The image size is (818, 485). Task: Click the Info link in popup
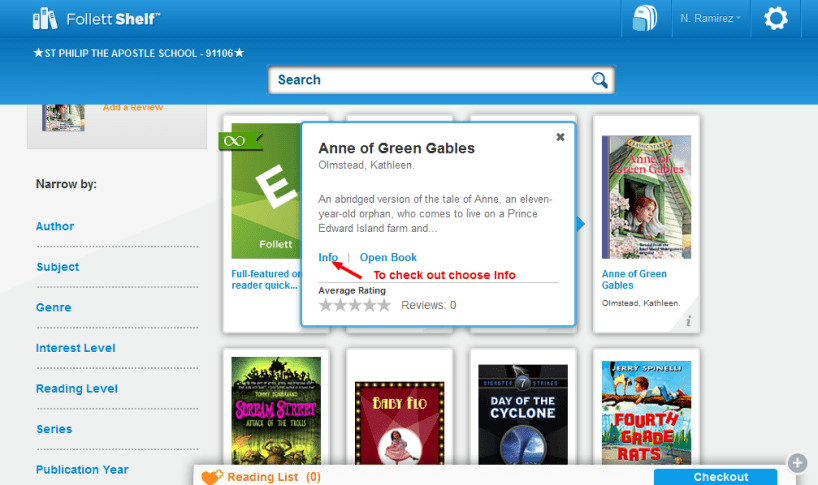tap(328, 257)
